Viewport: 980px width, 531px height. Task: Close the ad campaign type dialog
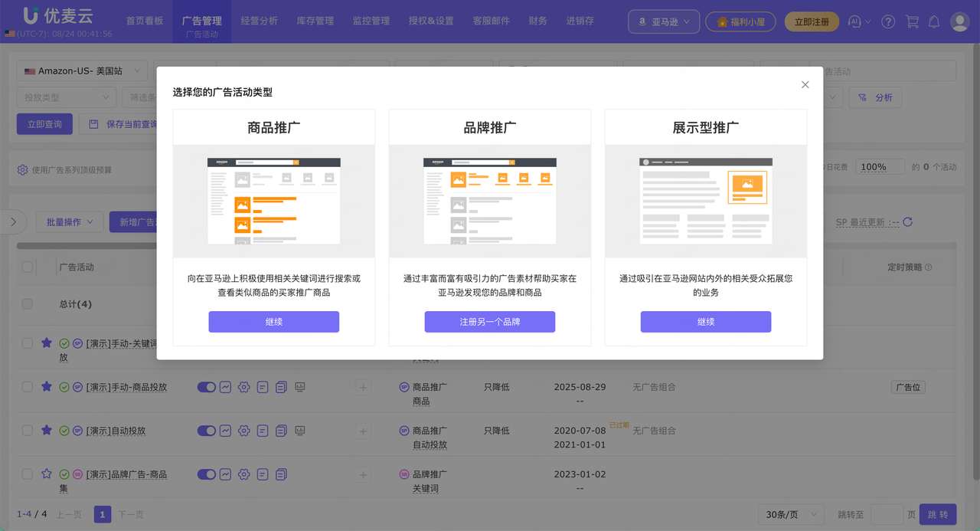pyautogui.click(x=805, y=85)
